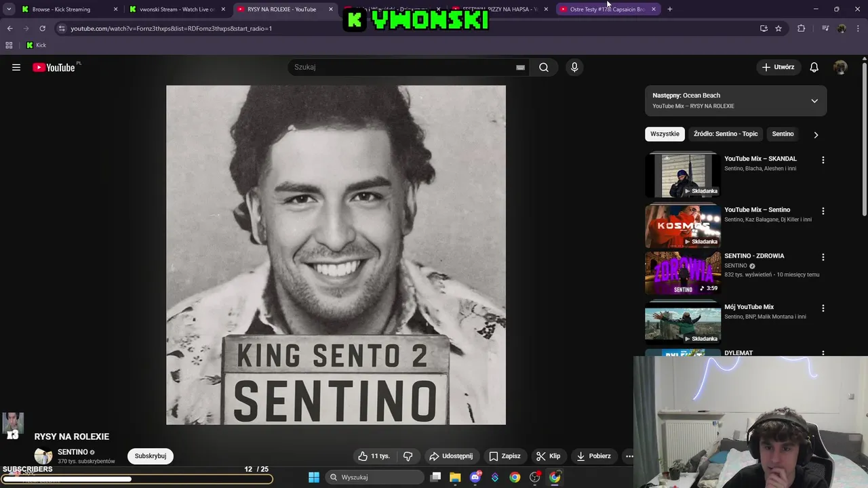Select the Wszystkie filter chip
868x488 pixels.
(x=665, y=134)
